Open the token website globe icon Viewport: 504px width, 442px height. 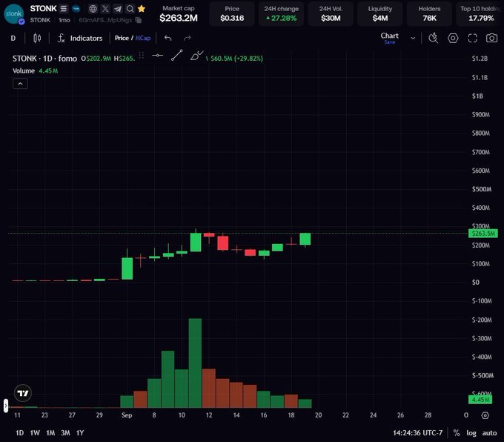[93, 9]
